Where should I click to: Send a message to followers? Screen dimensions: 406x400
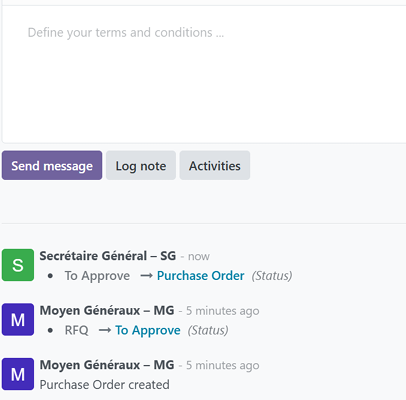[x=52, y=165]
